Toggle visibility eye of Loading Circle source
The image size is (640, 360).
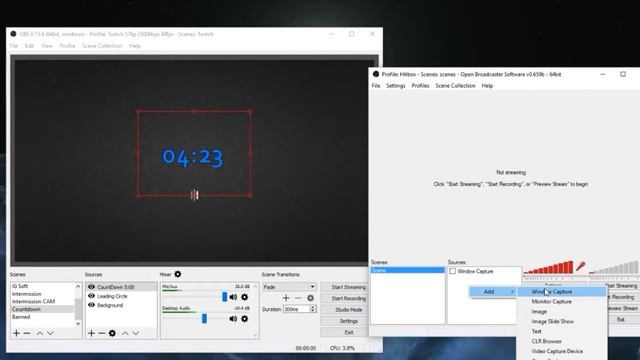tap(91, 296)
